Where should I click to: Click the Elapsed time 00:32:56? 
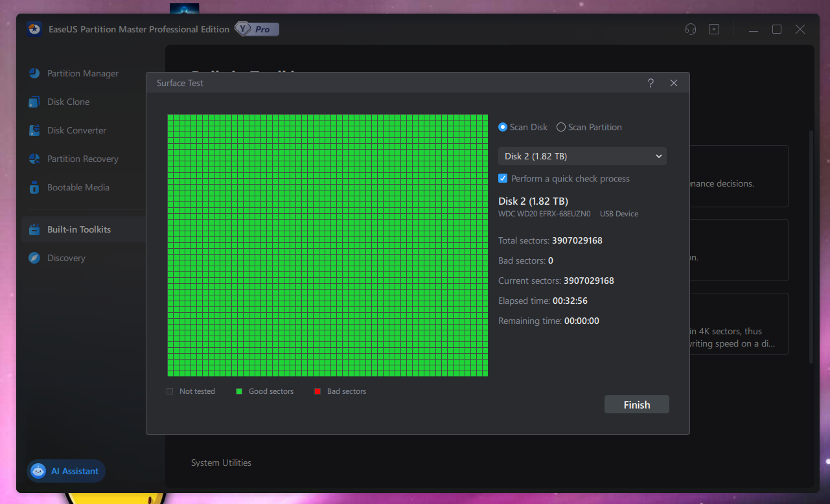click(x=570, y=301)
